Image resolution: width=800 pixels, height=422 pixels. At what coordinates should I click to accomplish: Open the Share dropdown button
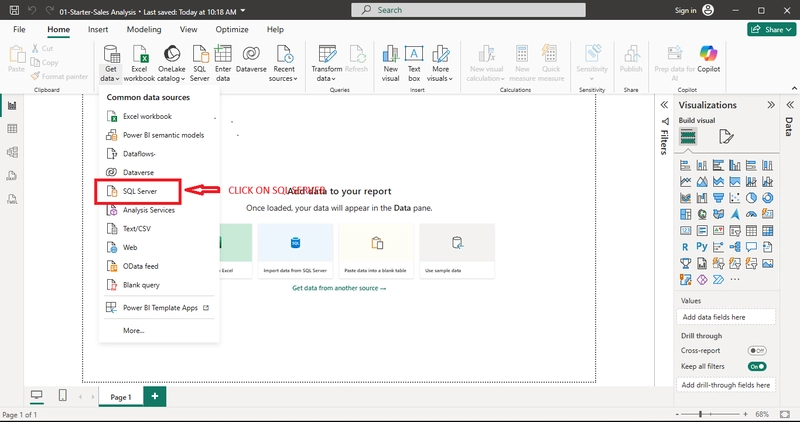771,29
